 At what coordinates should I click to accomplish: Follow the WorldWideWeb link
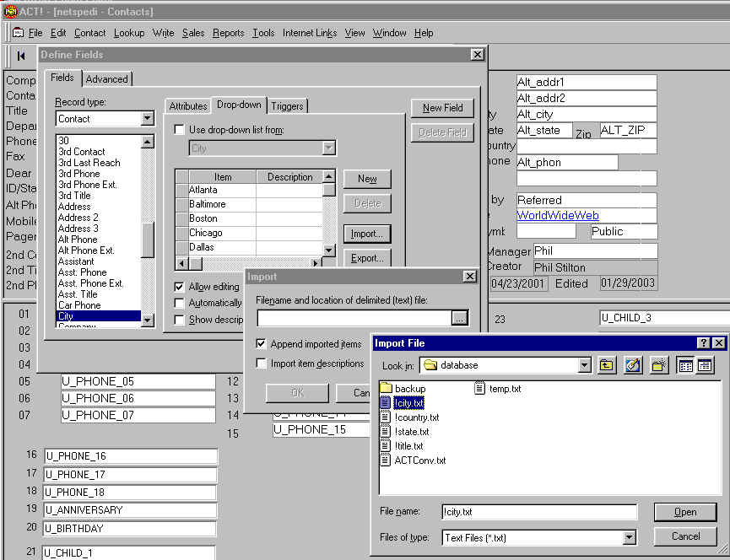558,215
